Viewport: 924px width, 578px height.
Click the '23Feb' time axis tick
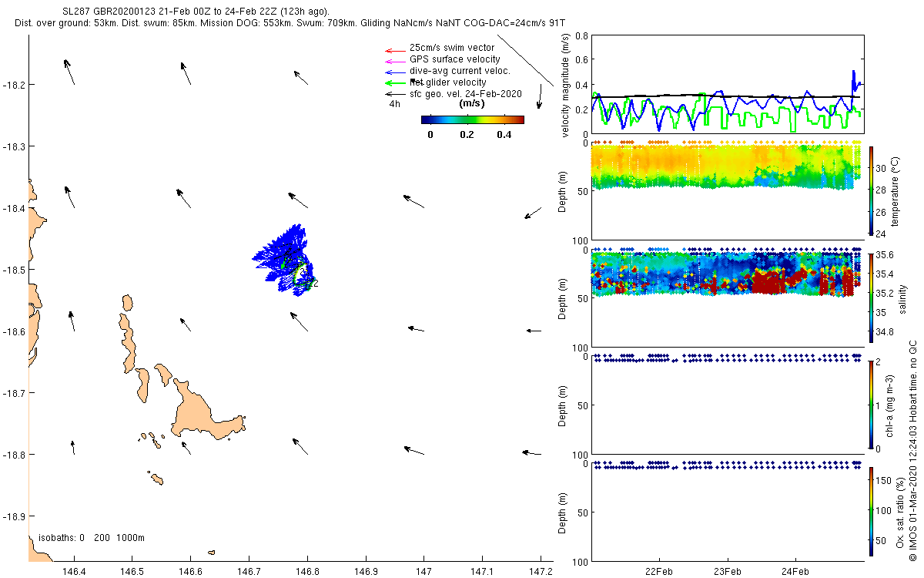click(x=727, y=572)
